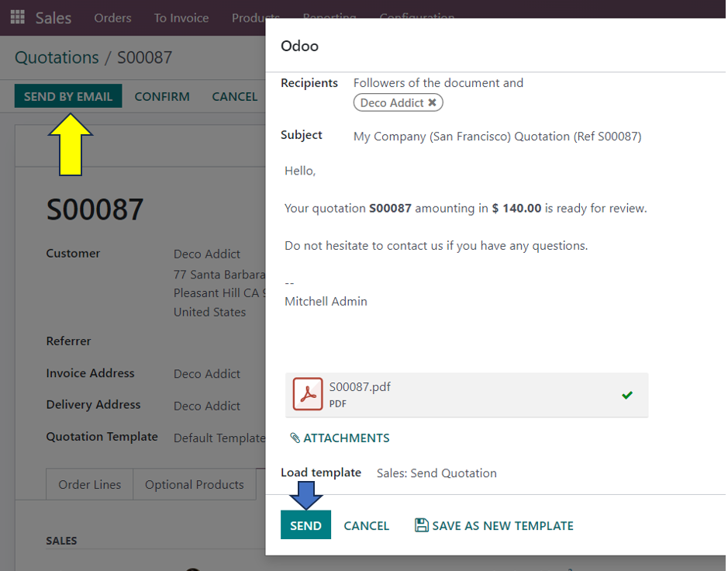
Task: Open the Orders menu
Action: tap(112, 17)
